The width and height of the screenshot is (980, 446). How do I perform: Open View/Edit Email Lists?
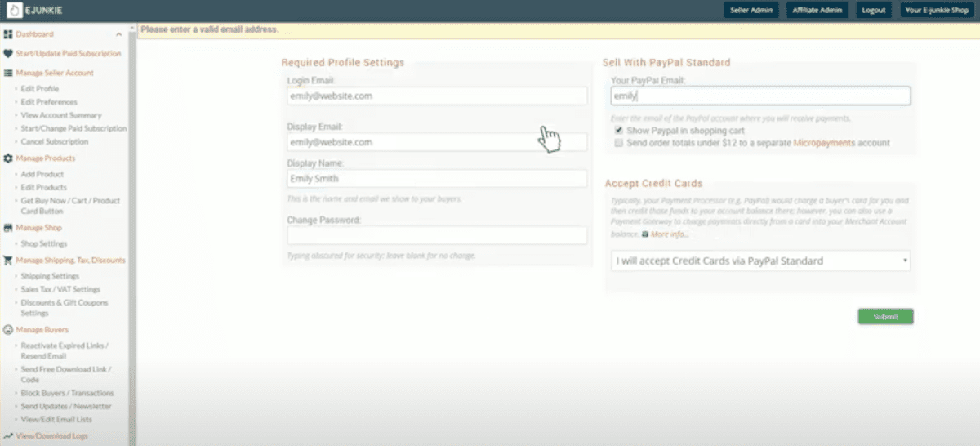click(x=56, y=419)
